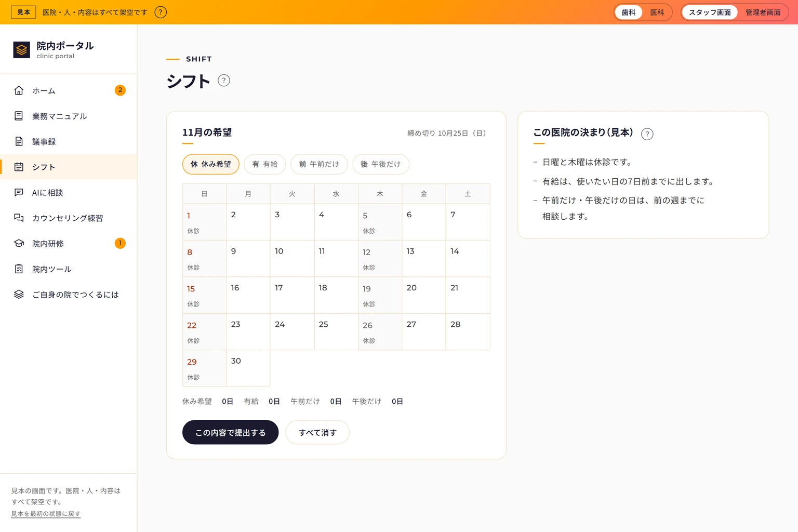The height and width of the screenshot is (532, 798).
Task: Open ご自身の院でつくるには in sidebar
Action: tap(69, 294)
